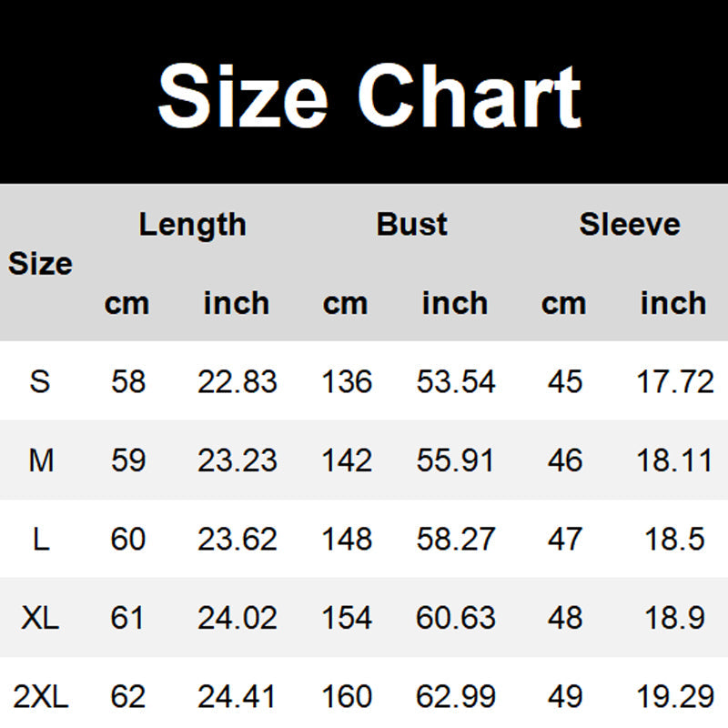Click the 49 cm sleeve value
This screenshot has width=728, height=728.
click(565, 698)
